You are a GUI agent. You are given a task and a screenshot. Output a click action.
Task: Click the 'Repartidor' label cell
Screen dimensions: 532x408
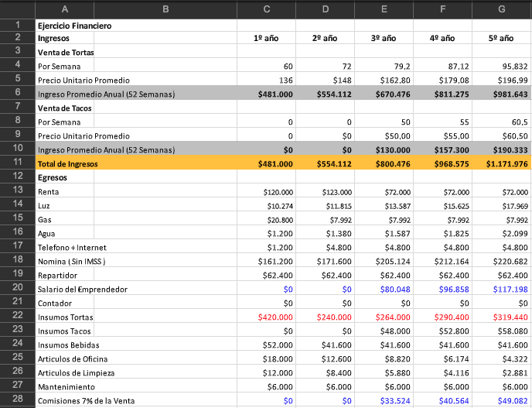(x=64, y=275)
